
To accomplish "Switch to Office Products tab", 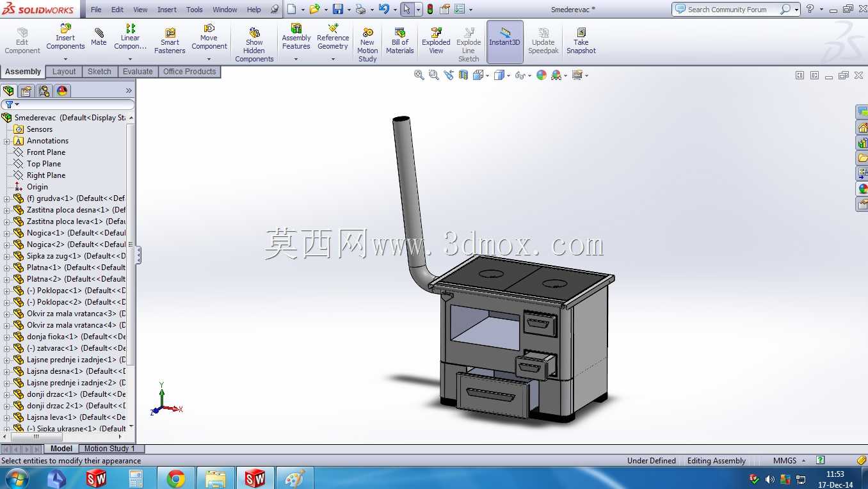I will tap(189, 72).
